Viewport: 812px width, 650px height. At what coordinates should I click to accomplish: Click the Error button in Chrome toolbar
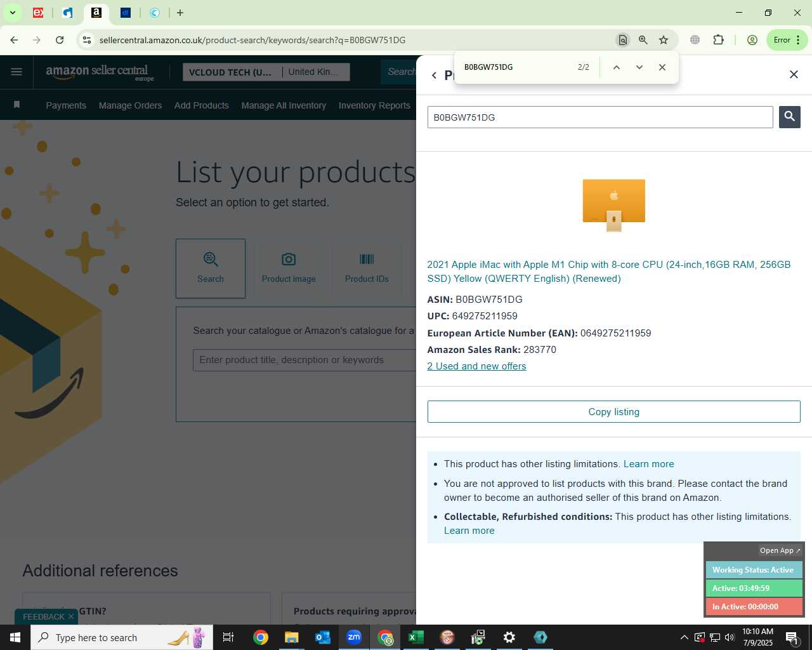787,40
